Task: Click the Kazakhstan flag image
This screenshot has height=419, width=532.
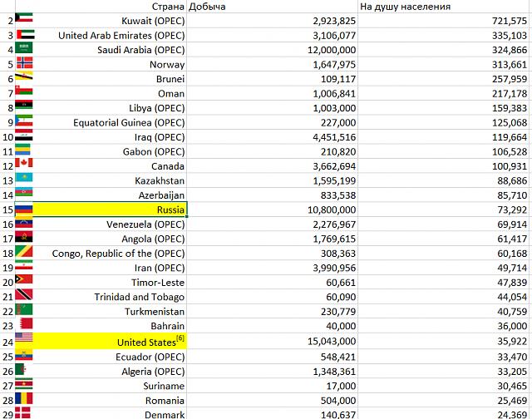Action: [24, 177]
